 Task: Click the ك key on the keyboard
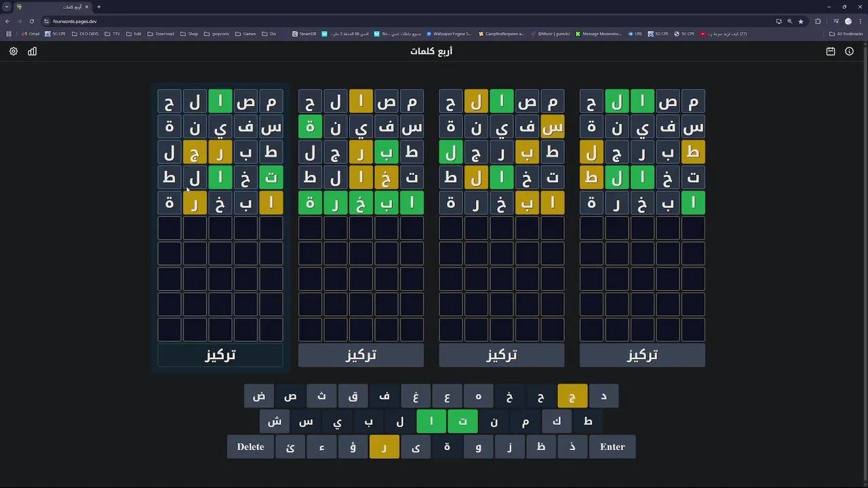[x=557, y=422]
